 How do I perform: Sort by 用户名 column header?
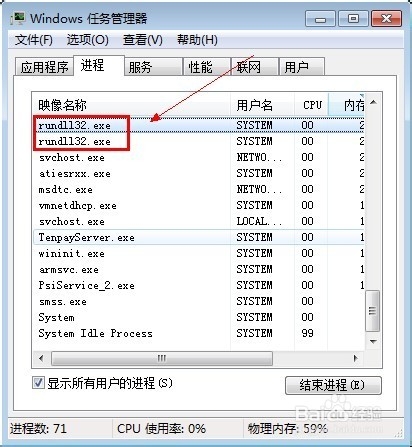[262, 105]
